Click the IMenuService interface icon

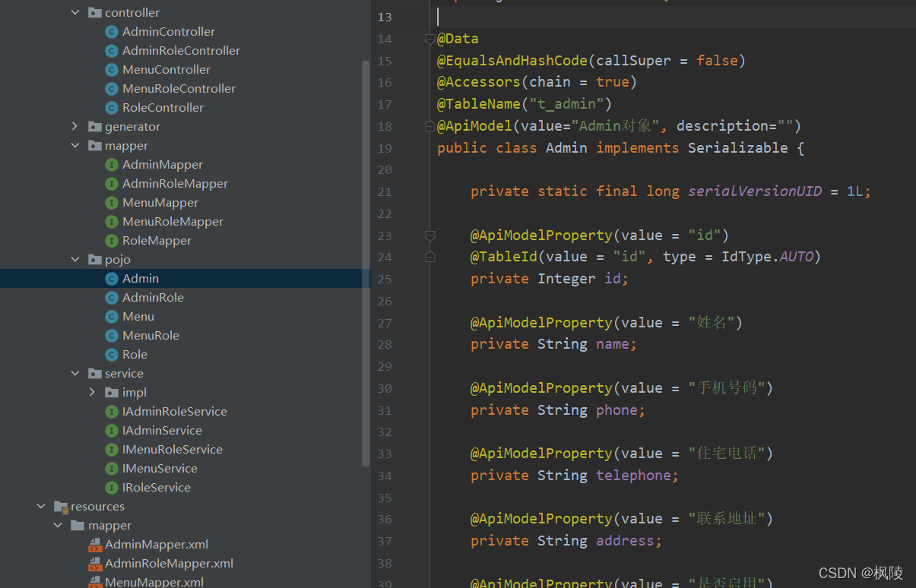112,468
